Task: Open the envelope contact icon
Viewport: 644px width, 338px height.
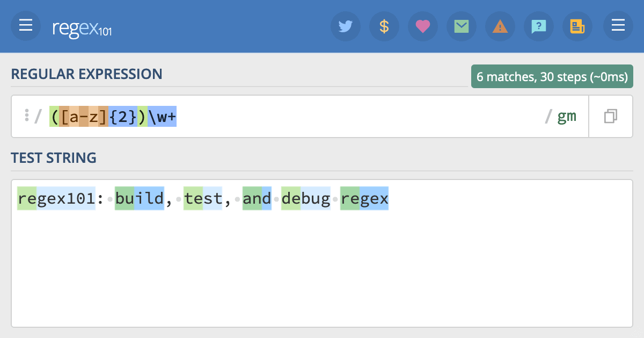Action: (462, 26)
